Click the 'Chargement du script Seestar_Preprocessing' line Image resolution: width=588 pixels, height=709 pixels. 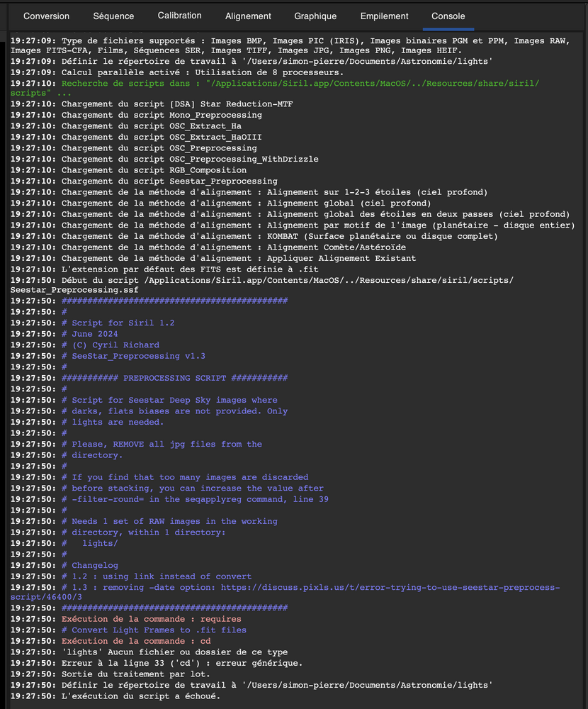tap(169, 182)
